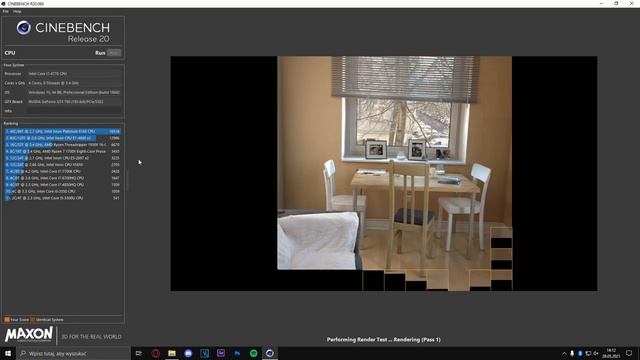Screen dimensions: 640x360
Task: Click the MAXON logo
Action: click(x=29, y=334)
